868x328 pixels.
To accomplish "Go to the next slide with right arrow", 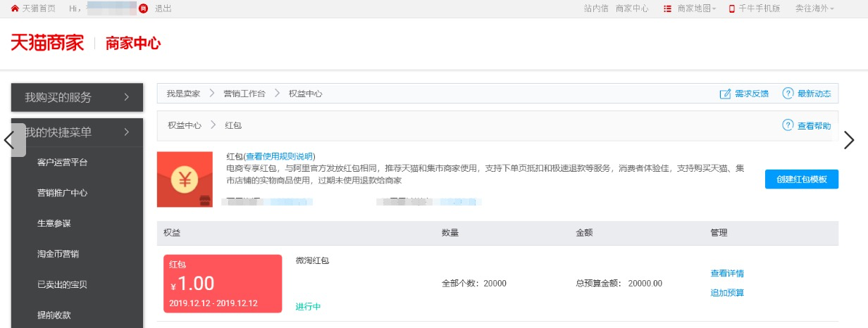I will (849, 140).
